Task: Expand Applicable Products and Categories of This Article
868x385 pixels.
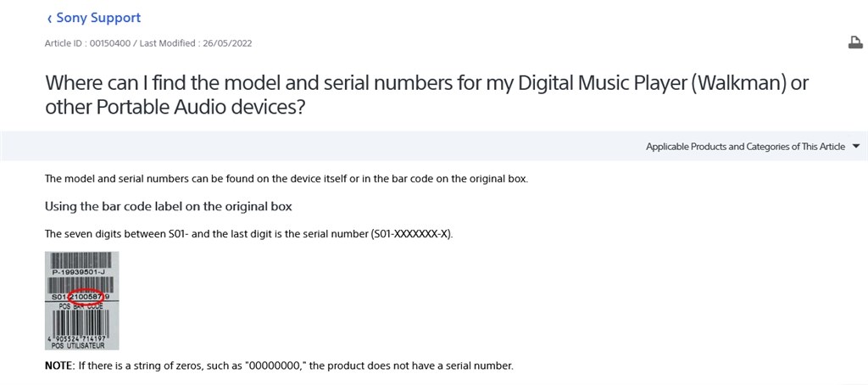Action: [745, 147]
